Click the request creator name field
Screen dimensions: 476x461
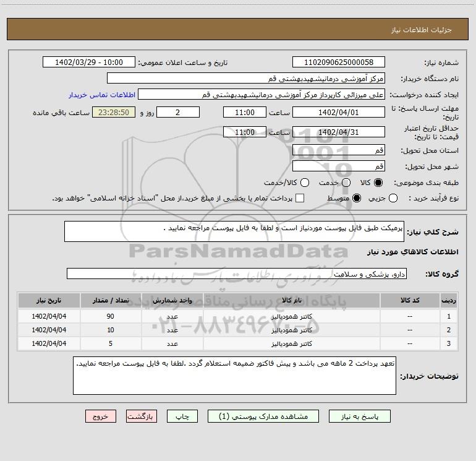tap(261, 95)
